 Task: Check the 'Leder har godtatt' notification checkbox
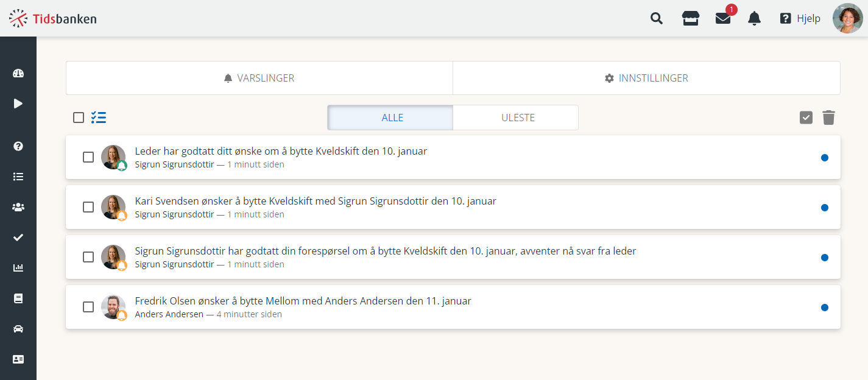(88, 158)
